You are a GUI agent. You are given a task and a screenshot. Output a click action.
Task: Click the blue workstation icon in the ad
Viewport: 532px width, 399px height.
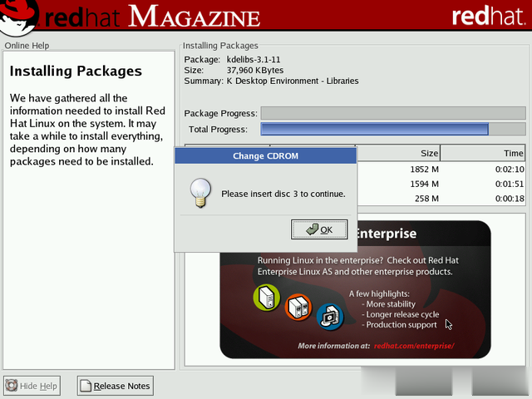pyautogui.click(x=330, y=317)
